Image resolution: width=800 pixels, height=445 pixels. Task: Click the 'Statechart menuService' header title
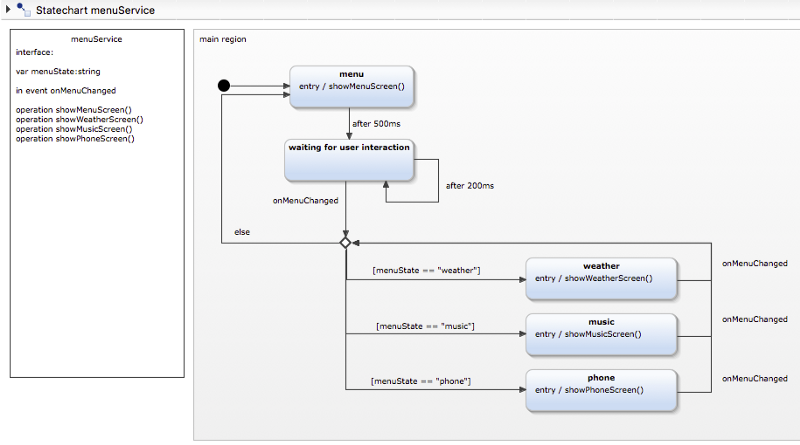click(x=95, y=10)
